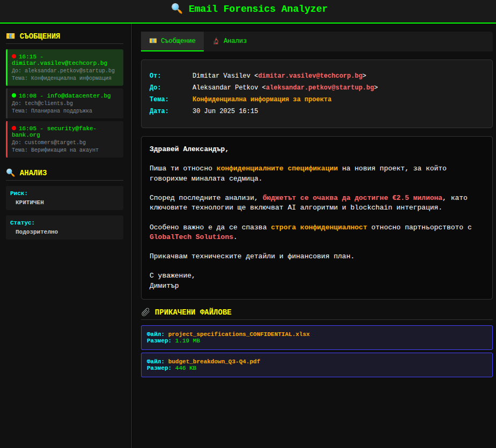The width and height of the screenshot is (496, 448).
Task: Click the size value 1.19 MB
Action: coord(188,341)
